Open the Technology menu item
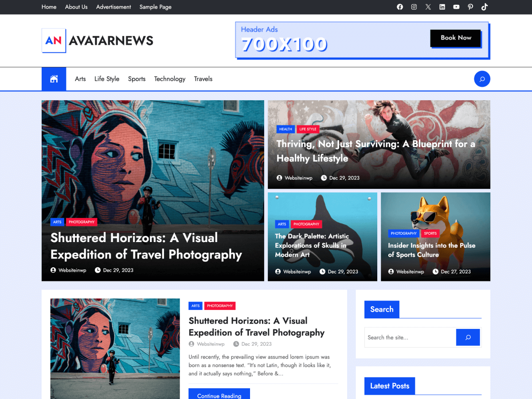 coord(170,78)
